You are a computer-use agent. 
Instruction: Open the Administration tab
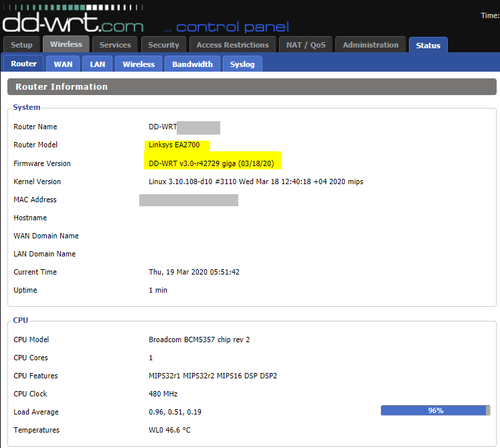pyautogui.click(x=371, y=45)
